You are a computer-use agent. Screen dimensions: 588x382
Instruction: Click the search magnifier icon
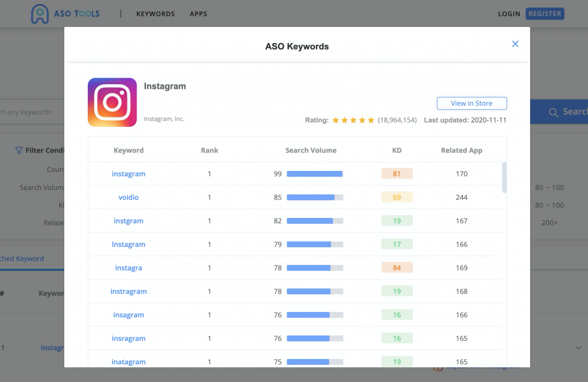tap(554, 112)
